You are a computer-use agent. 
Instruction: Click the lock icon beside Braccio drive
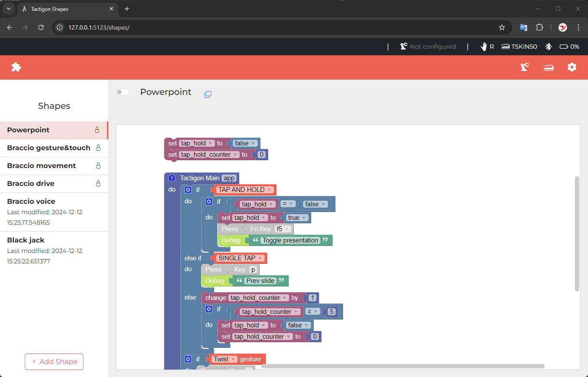(x=98, y=183)
